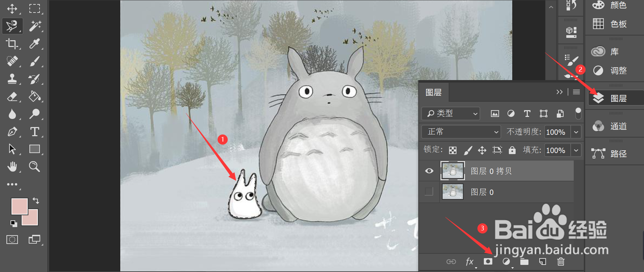The height and width of the screenshot is (272, 644).
Task: Hide the 图层 0 拷贝 layer
Action: tap(429, 171)
